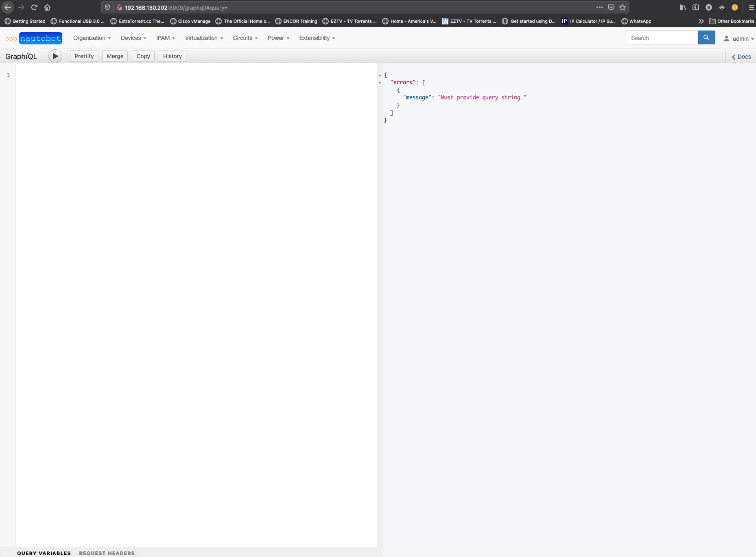Image resolution: width=756 pixels, height=557 pixels.
Task: Open the IPAM navigation menu
Action: click(x=166, y=38)
